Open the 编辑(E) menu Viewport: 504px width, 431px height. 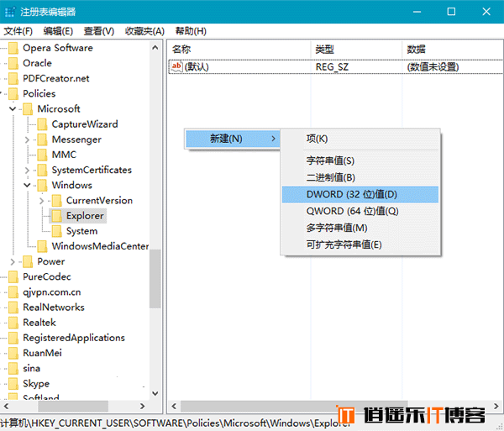point(58,31)
